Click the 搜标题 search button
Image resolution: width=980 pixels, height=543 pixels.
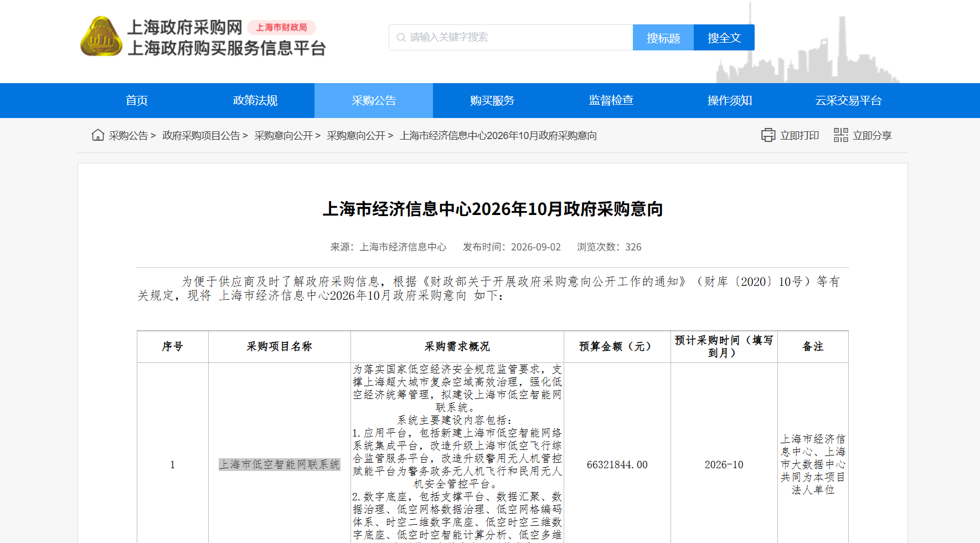[x=663, y=38]
